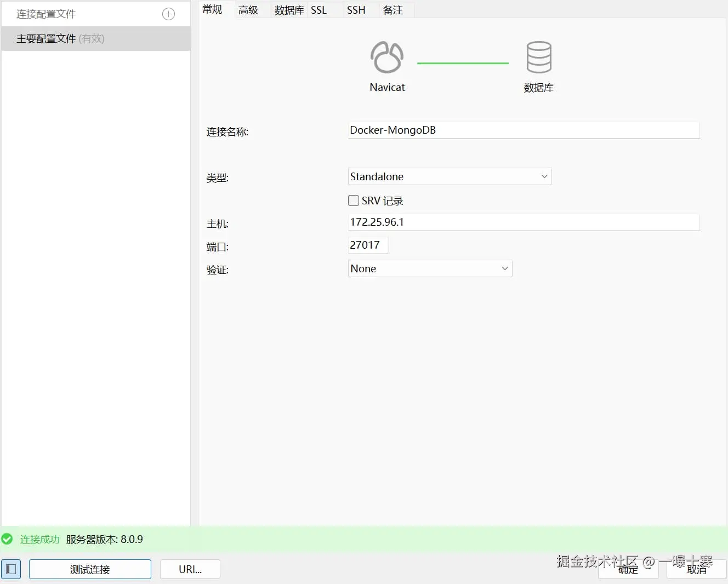Click the 主机: label
This screenshot has height=584, width=728.
coord(218,224)
